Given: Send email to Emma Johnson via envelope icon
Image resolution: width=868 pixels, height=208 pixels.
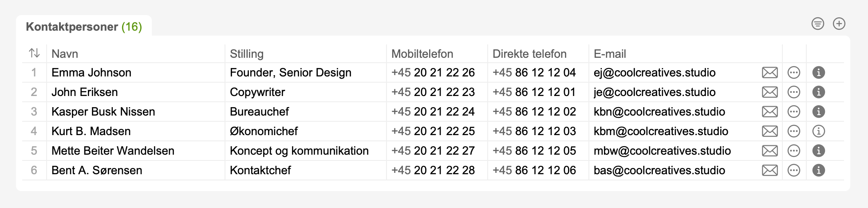Looking at the screenshot, I should tap(769, 72).
